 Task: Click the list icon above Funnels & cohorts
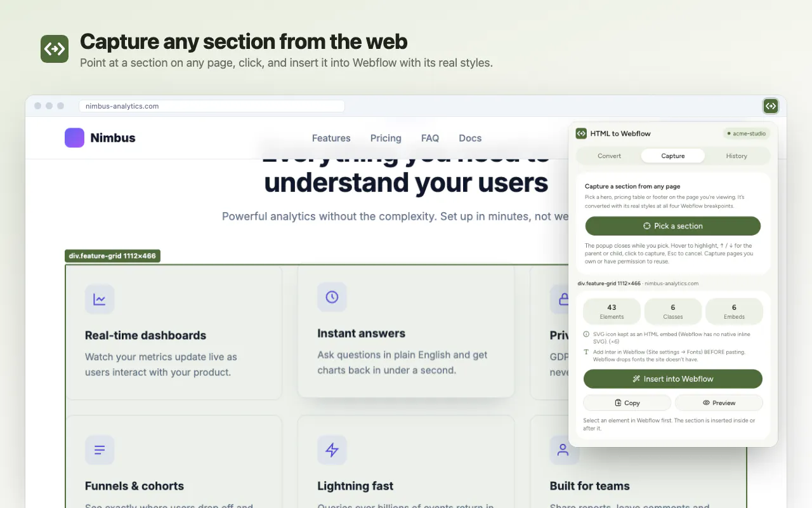(x=100, y=450)
